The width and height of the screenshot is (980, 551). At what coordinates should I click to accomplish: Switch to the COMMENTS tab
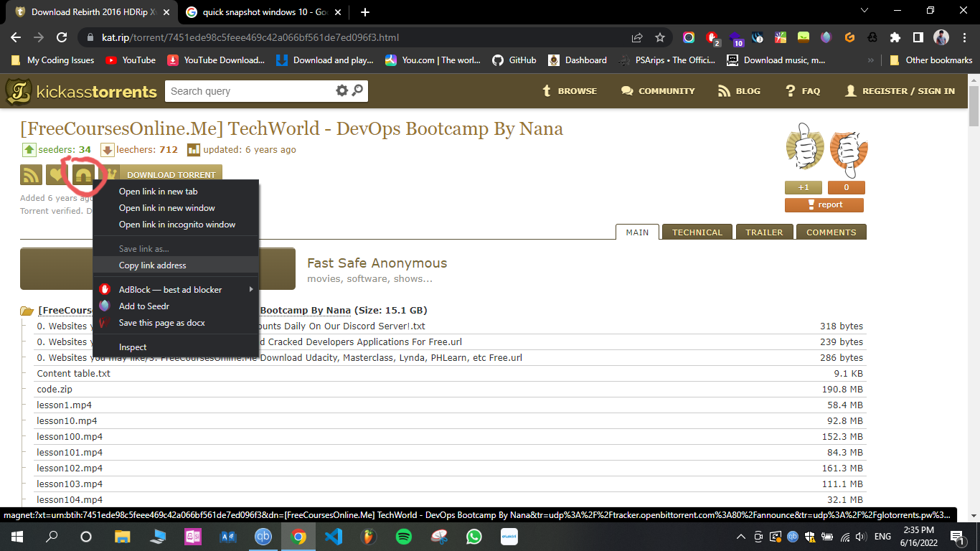click(x=831, y=232)
